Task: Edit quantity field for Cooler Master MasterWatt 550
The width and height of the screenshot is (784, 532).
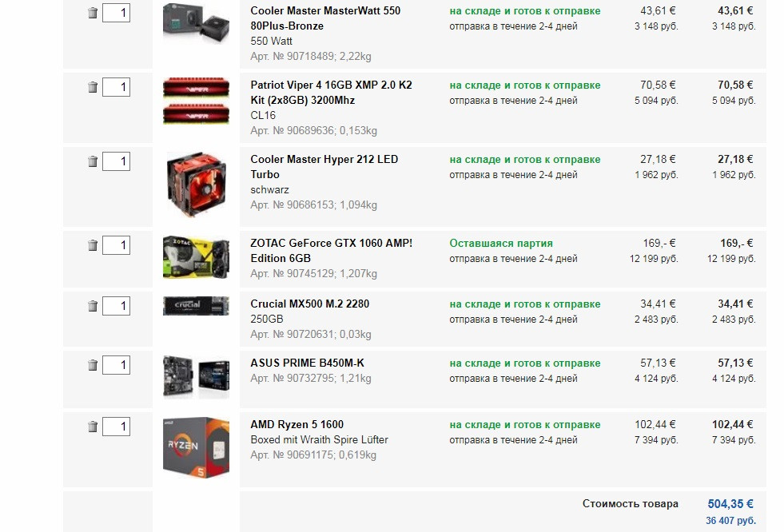Action: point(116,13)
